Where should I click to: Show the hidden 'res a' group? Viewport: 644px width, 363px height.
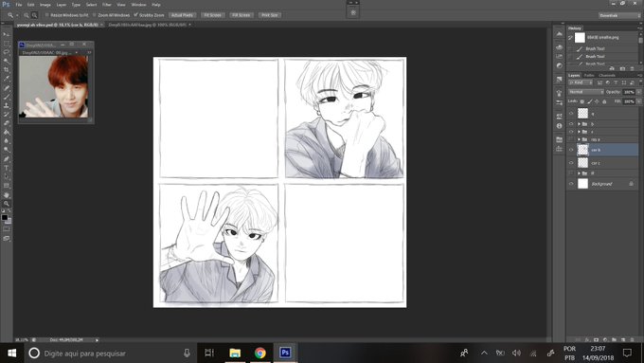(x=571, y=139)
